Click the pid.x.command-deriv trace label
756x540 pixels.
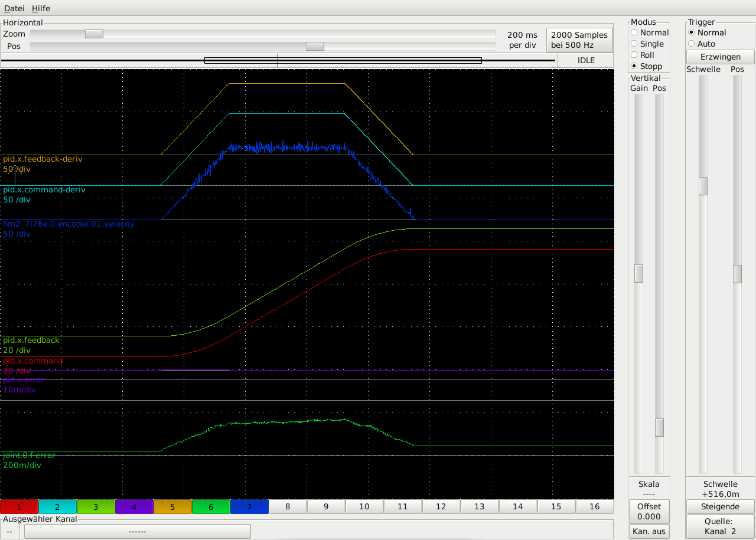click(x=44, y=190)
